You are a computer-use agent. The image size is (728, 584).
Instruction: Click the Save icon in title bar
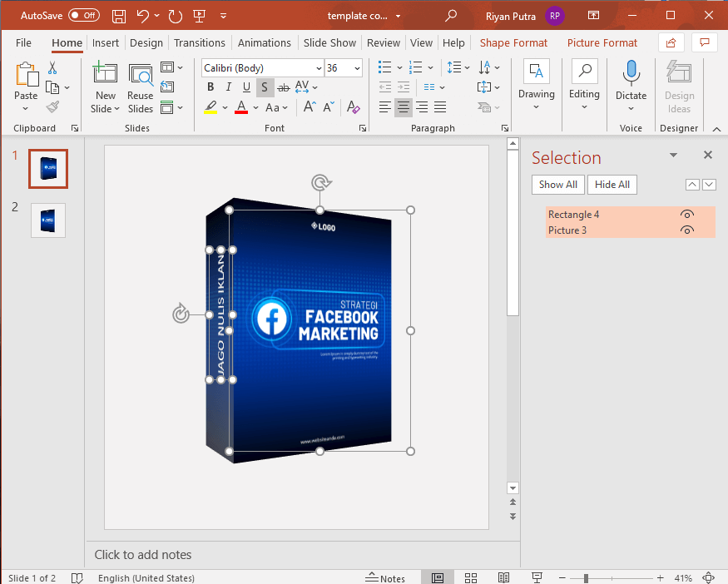coord(119,17)
